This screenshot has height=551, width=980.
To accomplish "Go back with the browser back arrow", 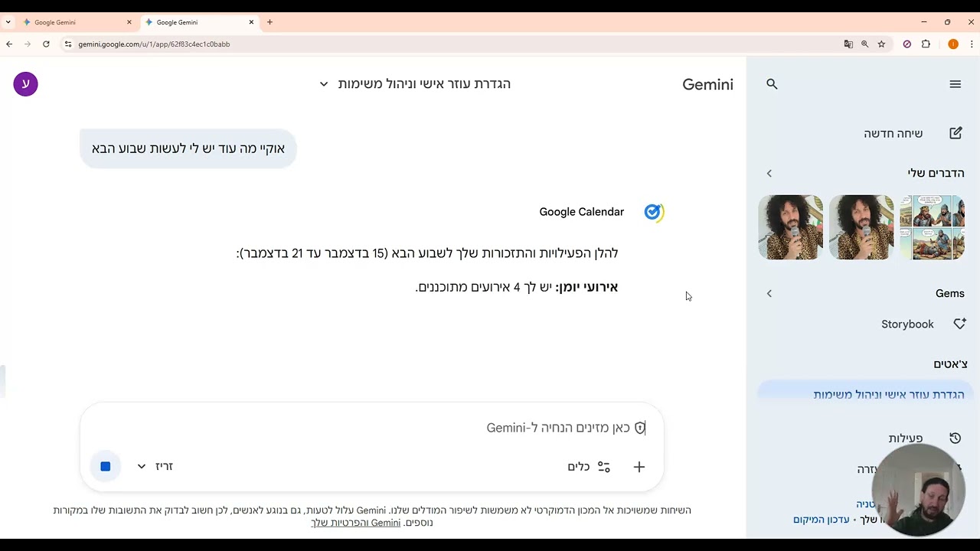I will [x=9, y=44].
